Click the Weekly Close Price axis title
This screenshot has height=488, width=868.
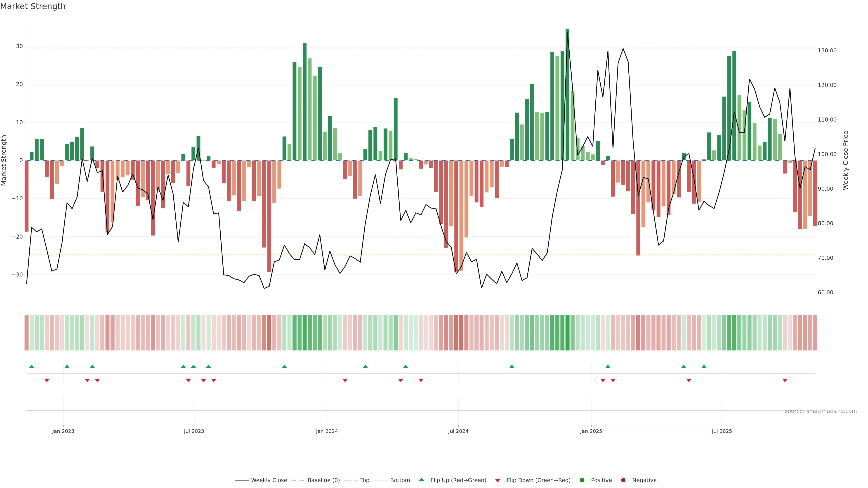point(845,160)
